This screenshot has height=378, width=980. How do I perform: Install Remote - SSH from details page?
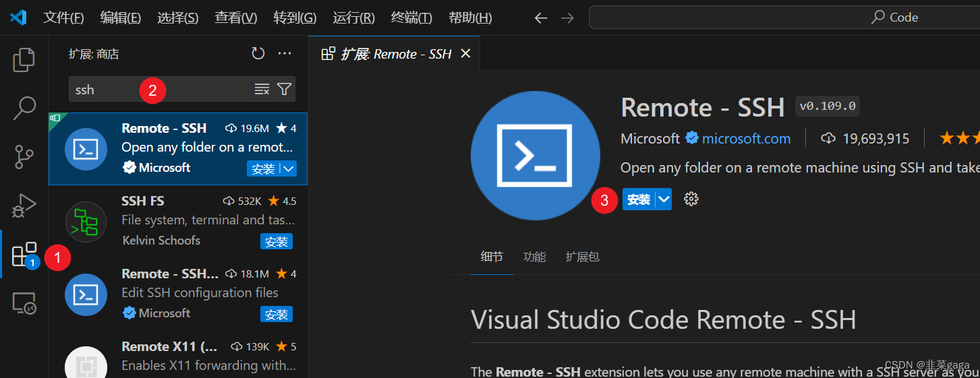[638, 199]
